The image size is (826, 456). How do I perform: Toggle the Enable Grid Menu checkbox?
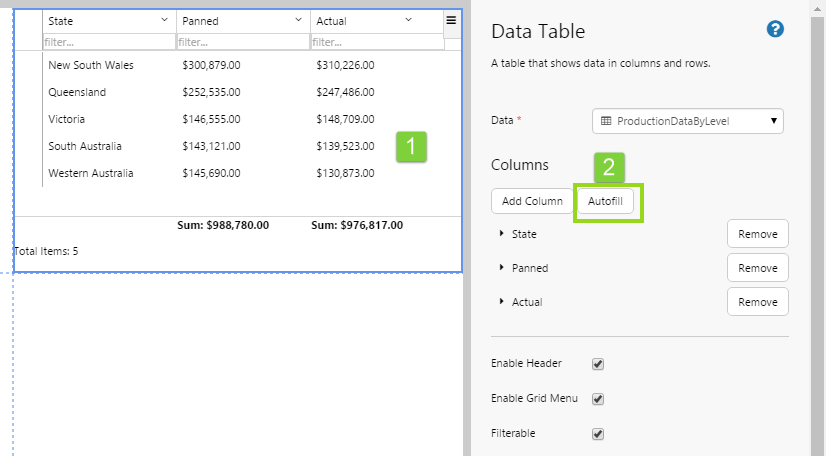[x=598, y=399]
